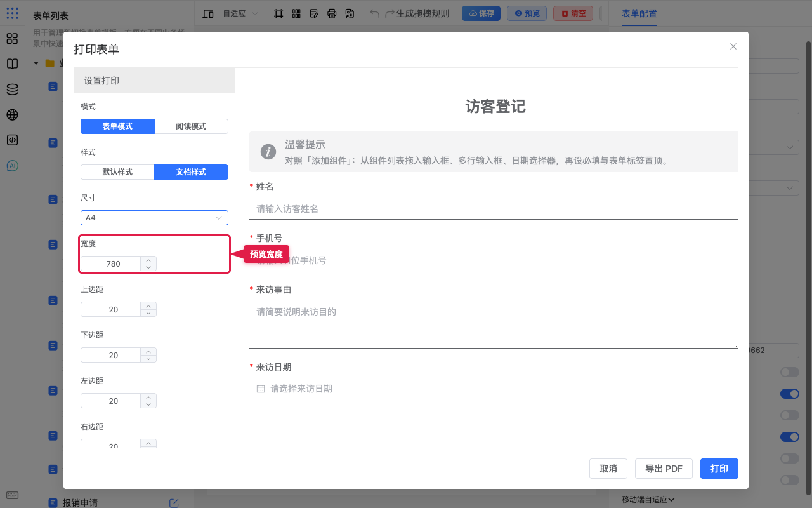The image size is (812, 508).
Task: Expand the 移动端自适应 section
Action: 648,500
